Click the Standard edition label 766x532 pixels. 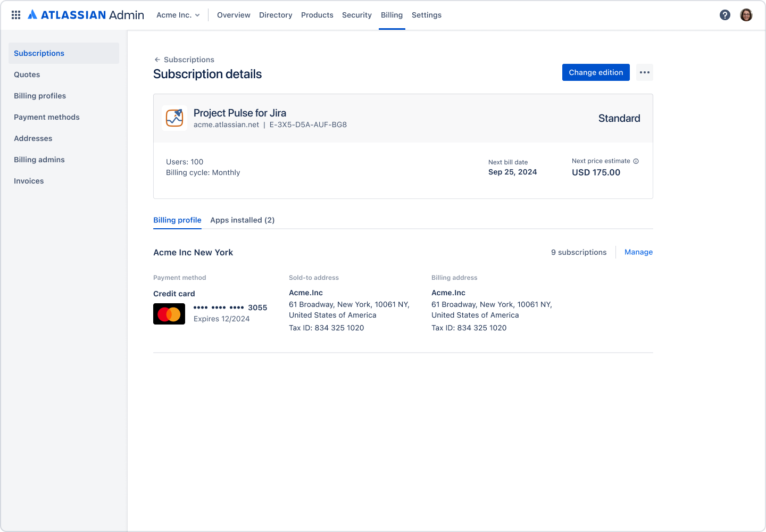point(619,118)
